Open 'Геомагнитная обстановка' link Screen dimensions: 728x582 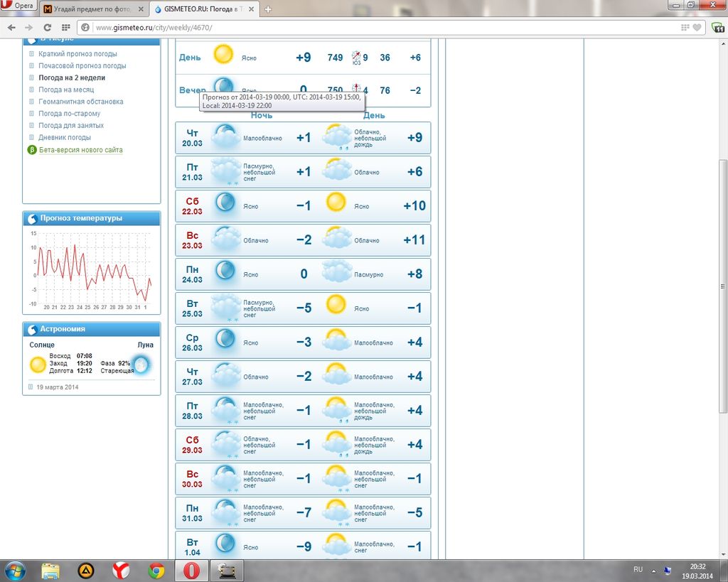[x=80, y=102]
